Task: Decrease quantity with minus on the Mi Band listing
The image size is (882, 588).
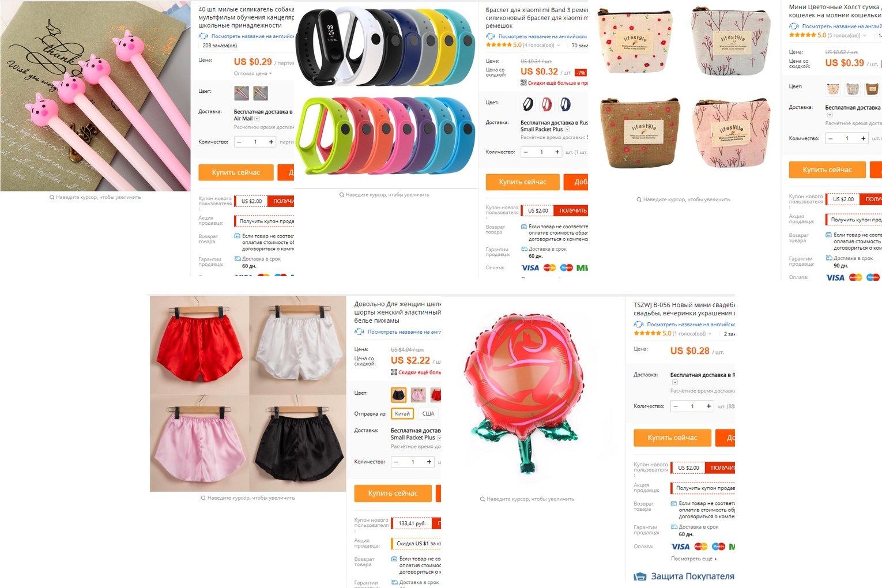Action: (525, 152)
